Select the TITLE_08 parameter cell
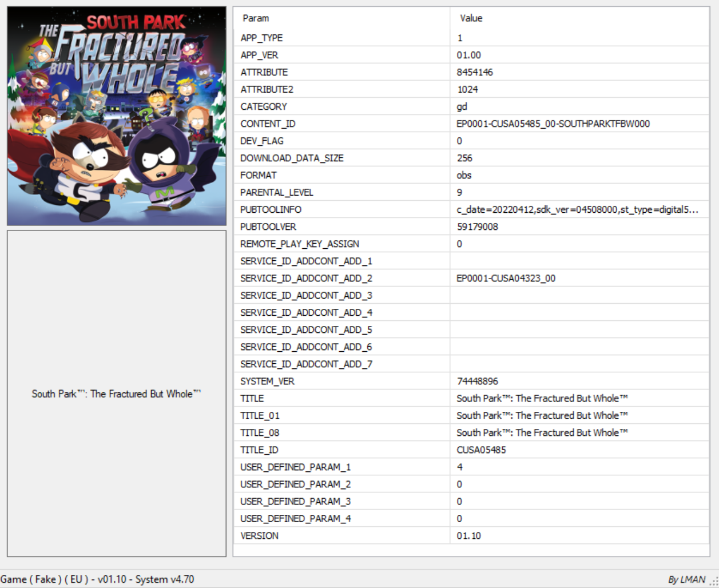The image size is (719, 588). point(341,432)
